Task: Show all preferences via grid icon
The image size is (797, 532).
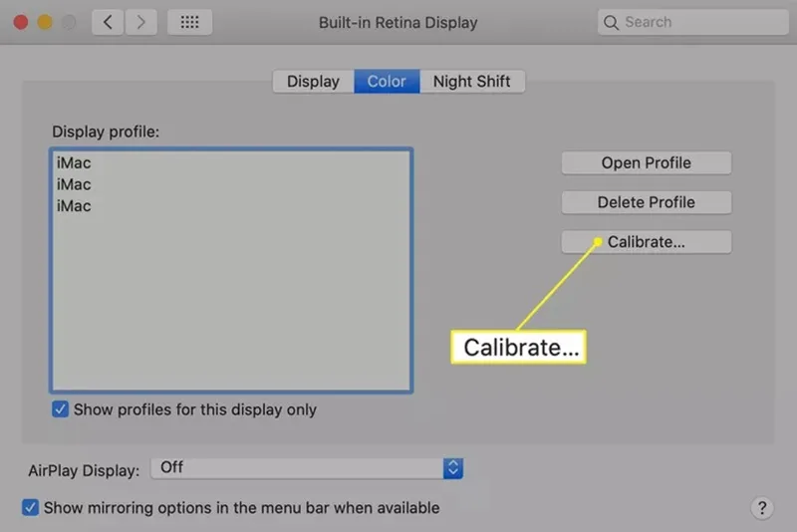Action: (189, 22)
